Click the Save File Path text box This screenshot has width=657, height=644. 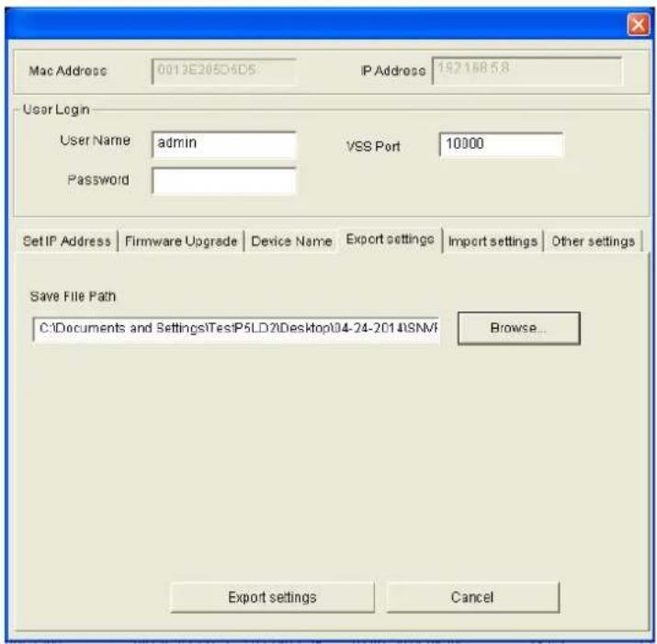[236, 329]
